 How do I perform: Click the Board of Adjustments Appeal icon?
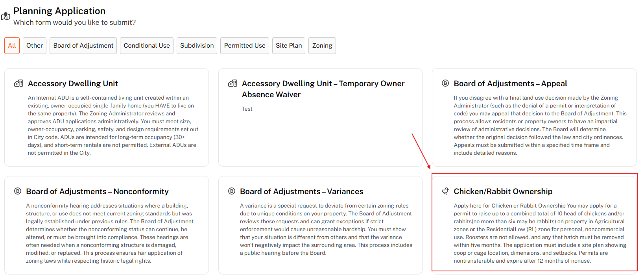click(445, 83)
